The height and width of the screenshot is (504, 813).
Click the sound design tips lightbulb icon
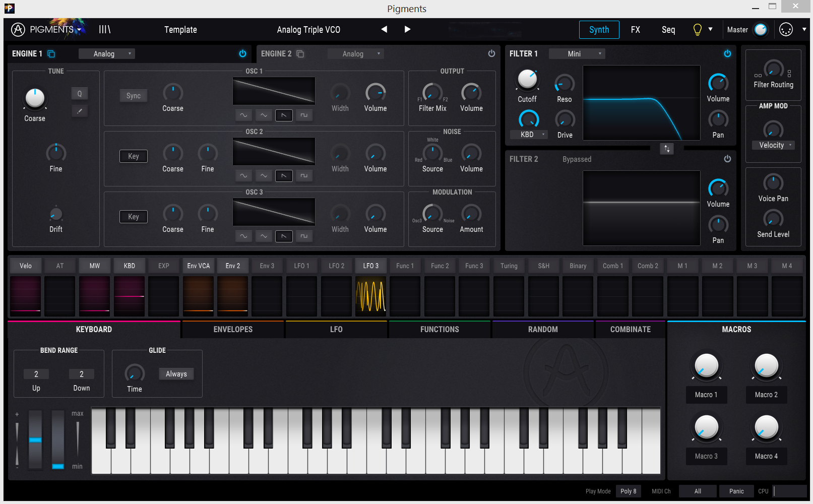tap(697, 30)
